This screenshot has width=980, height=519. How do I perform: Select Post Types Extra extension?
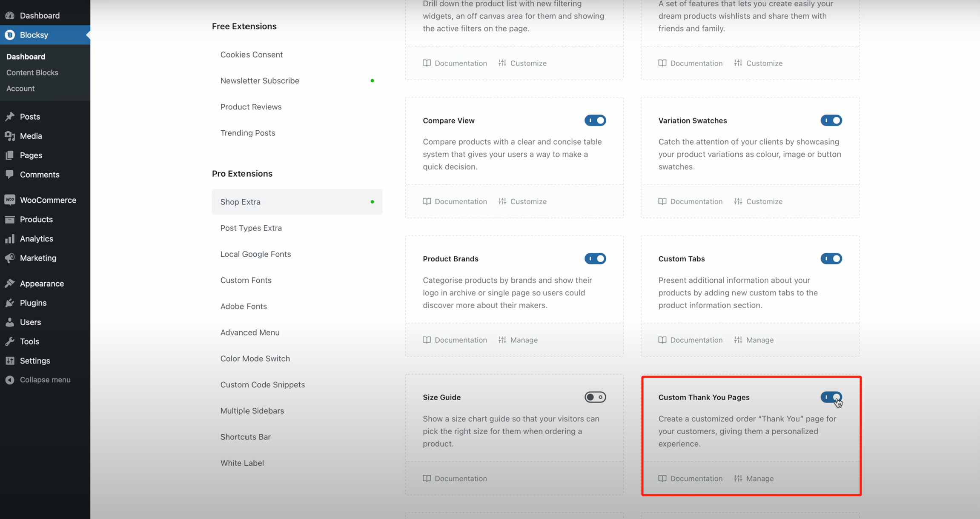click(x=251, y=228)
